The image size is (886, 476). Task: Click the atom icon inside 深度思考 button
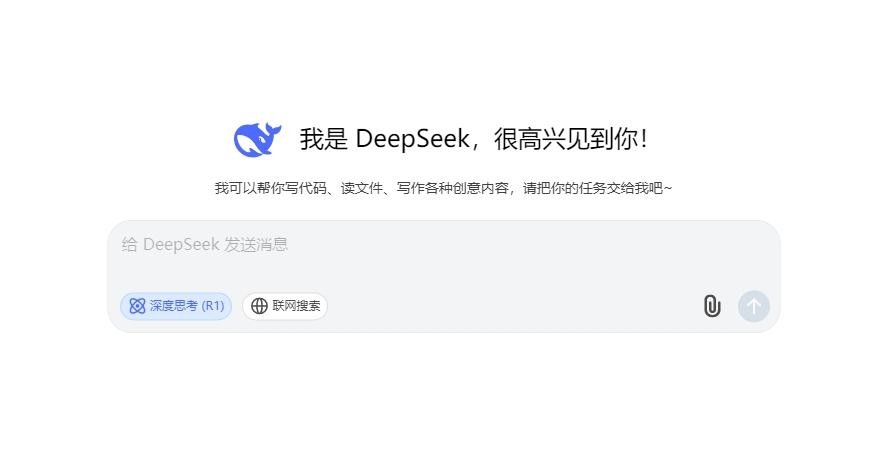click(137, 306)
